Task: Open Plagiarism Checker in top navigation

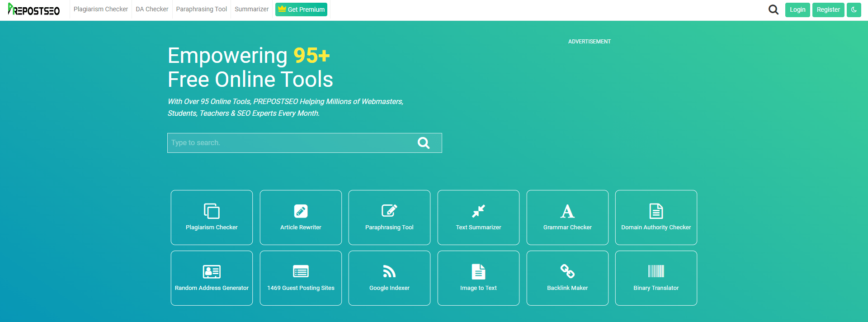Action: (x=101, y=9)
